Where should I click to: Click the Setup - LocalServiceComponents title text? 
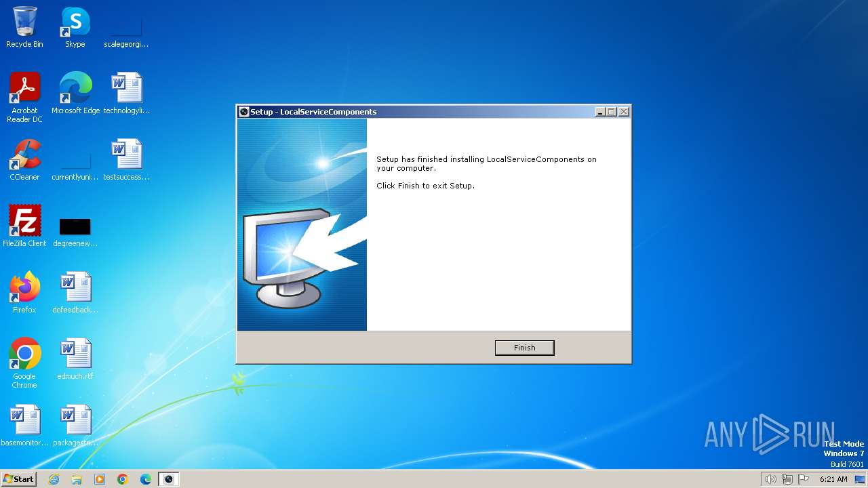[x=313, y=112]
